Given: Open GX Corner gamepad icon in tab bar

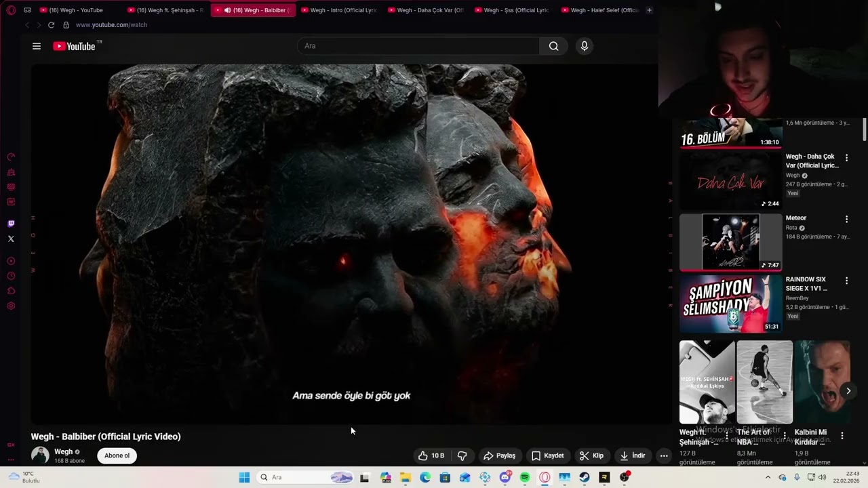Looking at the screenshot, I should coord(27,10).
